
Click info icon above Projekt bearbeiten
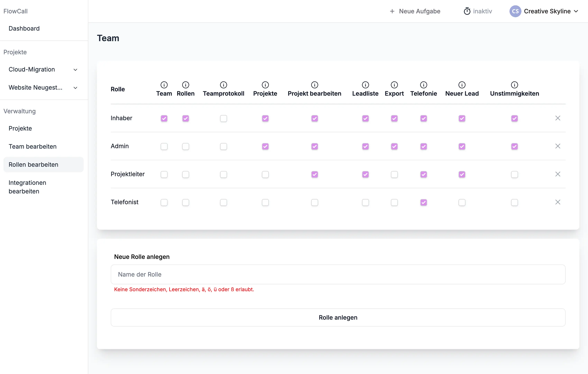pos(314,85)
